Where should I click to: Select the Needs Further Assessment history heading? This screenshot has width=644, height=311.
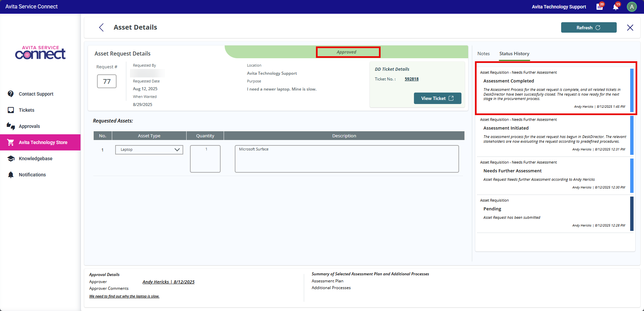point(512,171)
